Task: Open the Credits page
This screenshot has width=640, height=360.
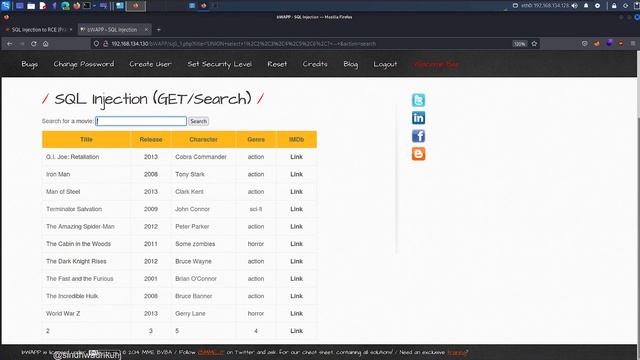Action: pos(315,64)
